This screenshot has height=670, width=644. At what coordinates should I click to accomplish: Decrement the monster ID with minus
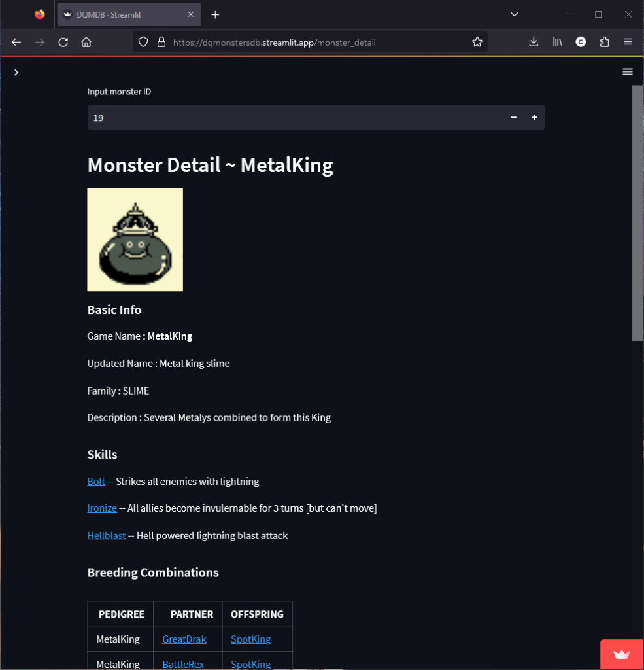513,117
